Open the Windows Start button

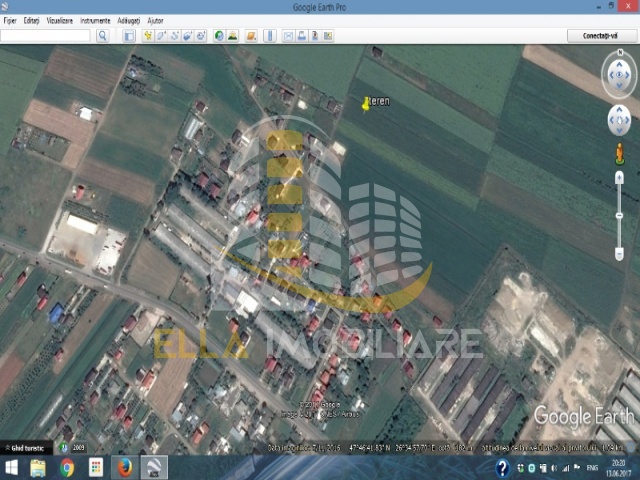tap(11, 468)
